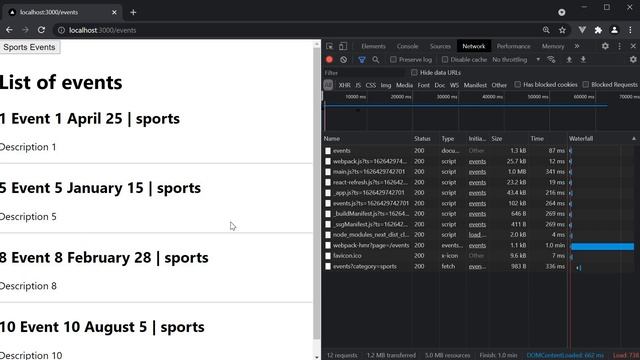
Task: Click the network Filter text field
Action: 364,73
